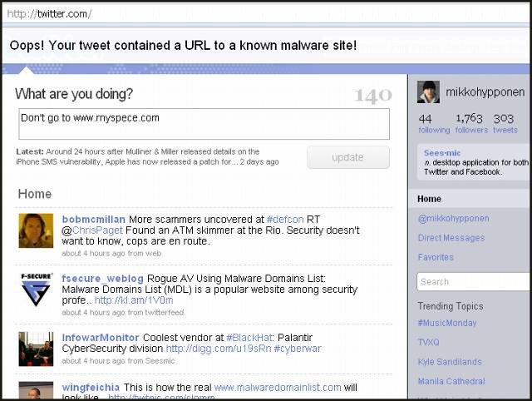The width and height of the screenshot is (532, 401).
Task: Open the F-Secure logo avatar
Action: [36, 290]
